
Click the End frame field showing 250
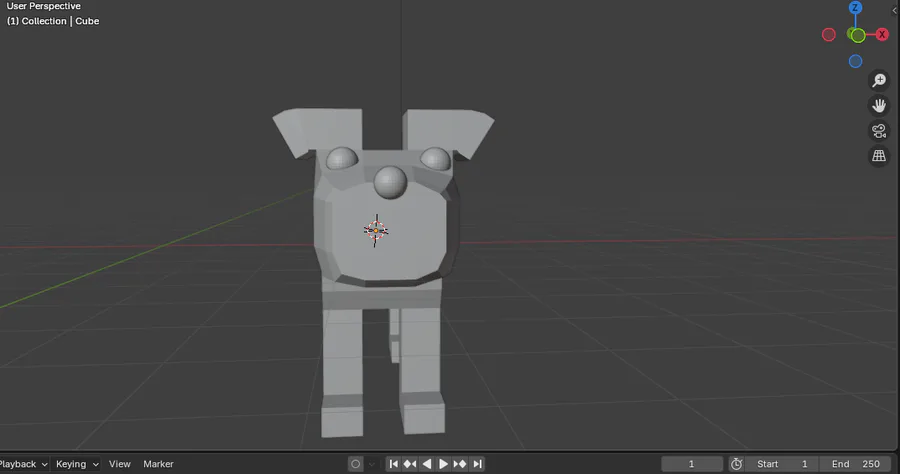pyautogui.click(x=855, y=464)
